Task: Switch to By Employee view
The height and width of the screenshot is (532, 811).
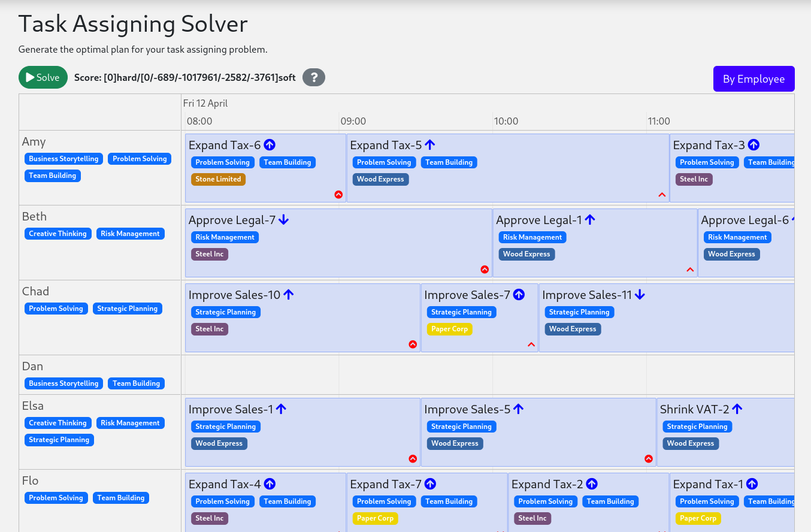Action: pos(753,78)
